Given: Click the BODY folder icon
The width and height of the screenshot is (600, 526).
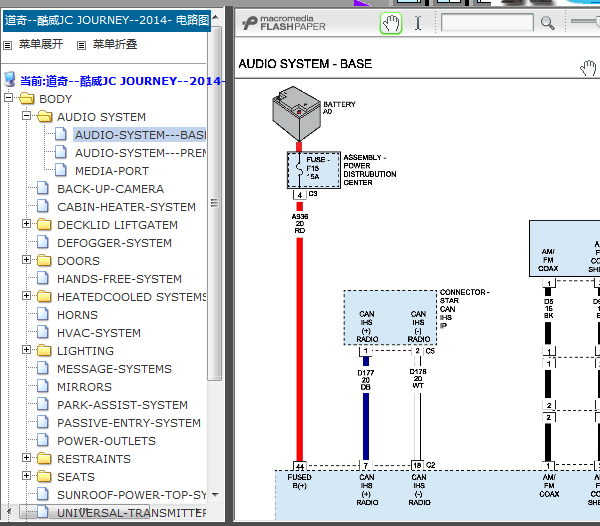Looking at the screenshot, I should (27, 98).
